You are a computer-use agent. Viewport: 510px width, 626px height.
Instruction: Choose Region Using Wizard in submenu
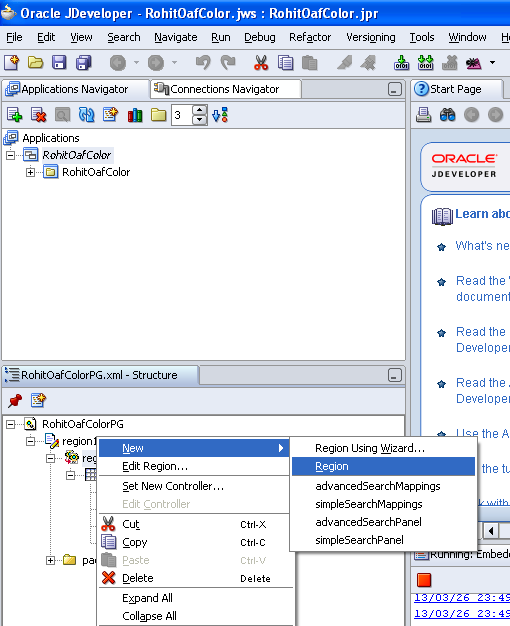pyautogui.click(x=383, y=448)
